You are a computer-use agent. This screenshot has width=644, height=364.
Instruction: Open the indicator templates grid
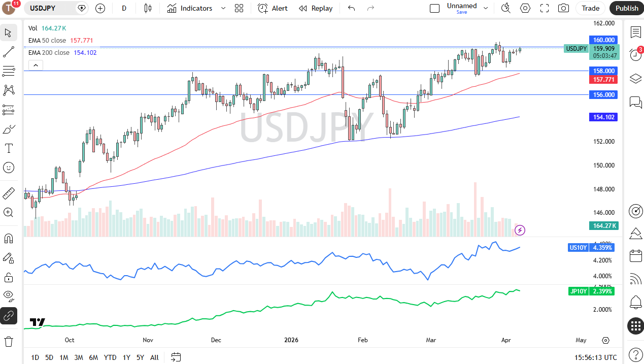coord(239,8)
